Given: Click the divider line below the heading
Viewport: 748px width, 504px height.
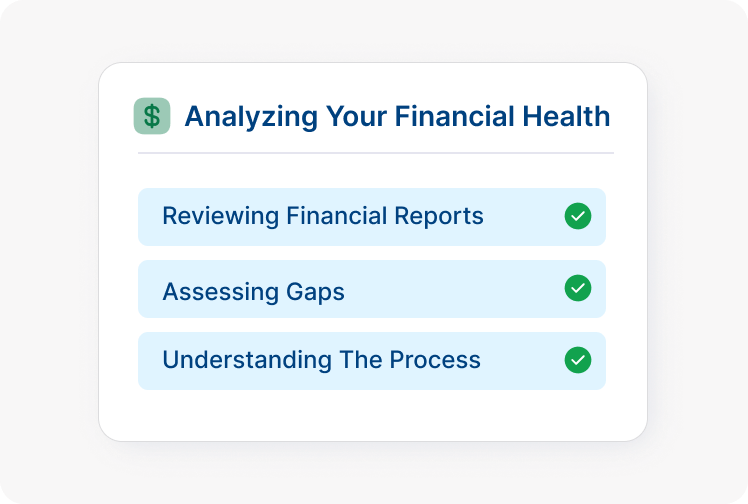Looking at the screenshot, I should click(x=375, y=154).
